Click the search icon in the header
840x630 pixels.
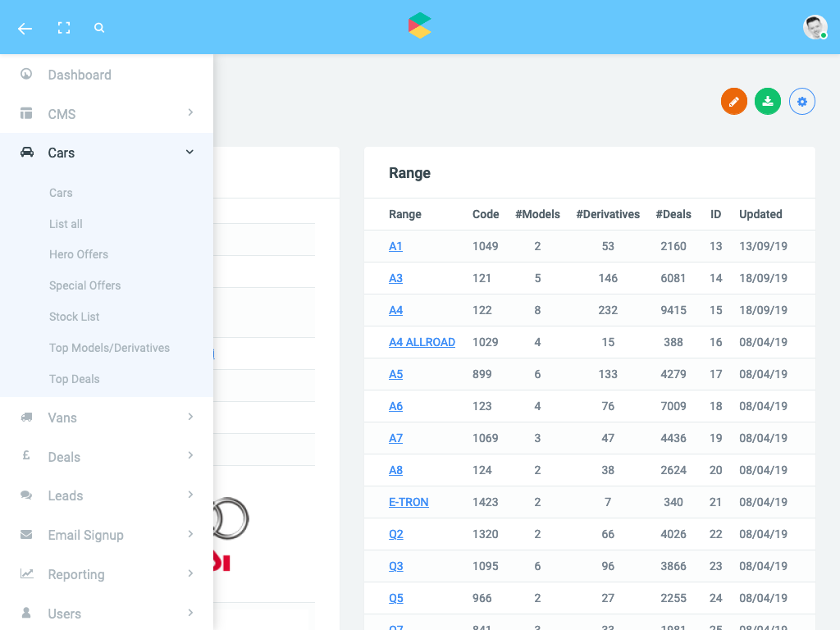coord(99,27)
